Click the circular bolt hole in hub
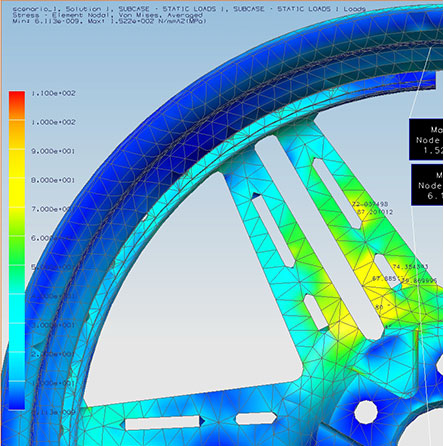The width and height of the screenshot is (444, 446). coord(365,412)
